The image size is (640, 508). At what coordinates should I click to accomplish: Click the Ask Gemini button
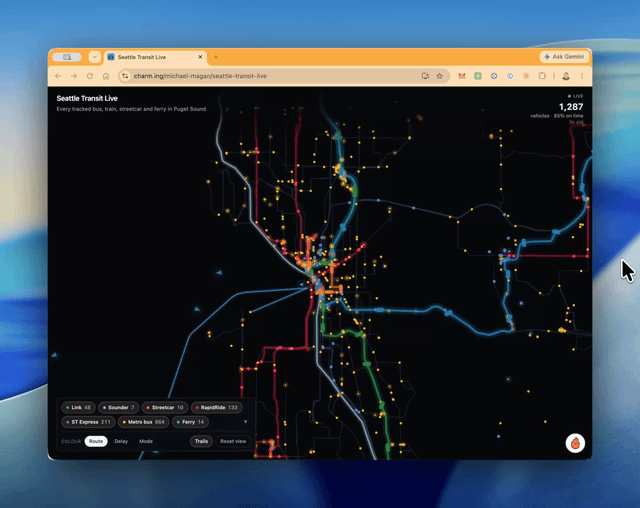click(x=564, y=57)
